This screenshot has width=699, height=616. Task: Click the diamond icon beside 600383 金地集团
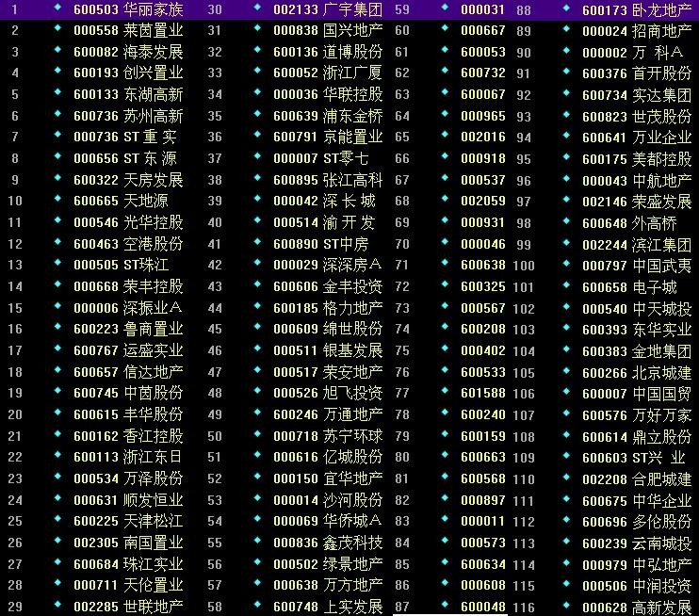coord(566,349)
